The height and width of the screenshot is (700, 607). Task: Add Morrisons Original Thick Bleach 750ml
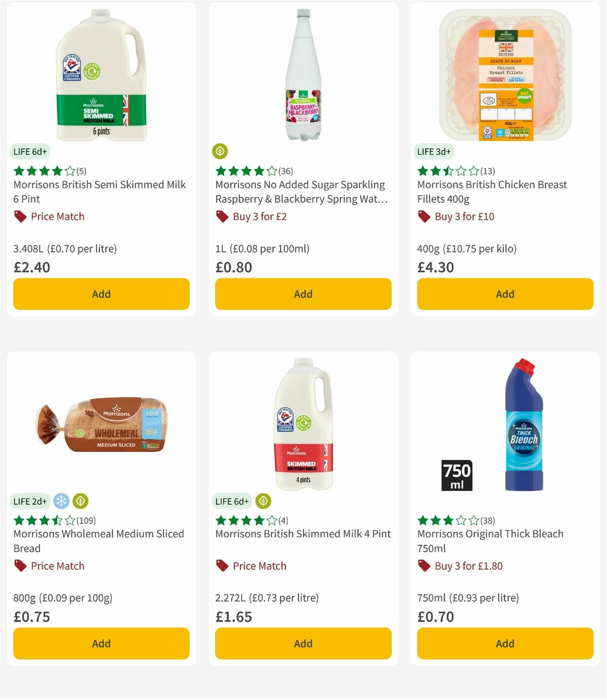[504, 643]
